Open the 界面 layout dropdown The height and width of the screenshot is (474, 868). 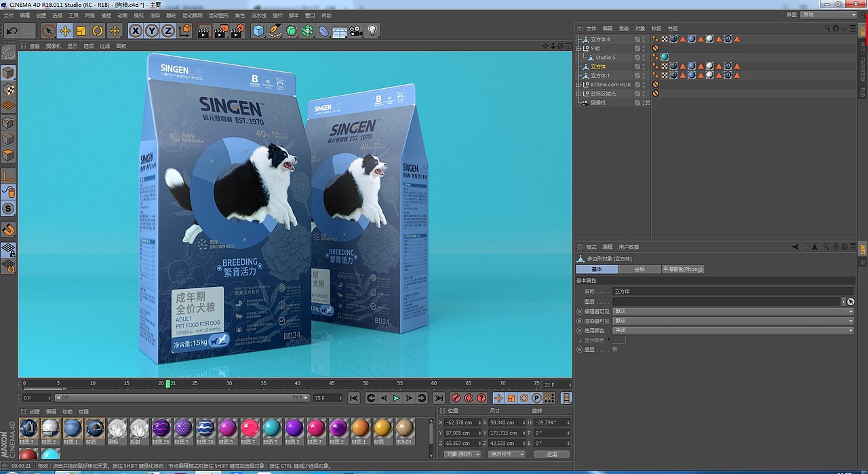point(829,15)
